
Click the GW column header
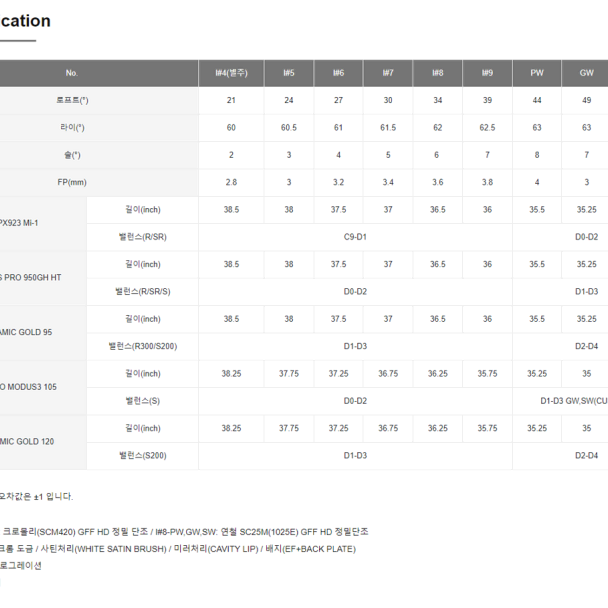point(587,73)
